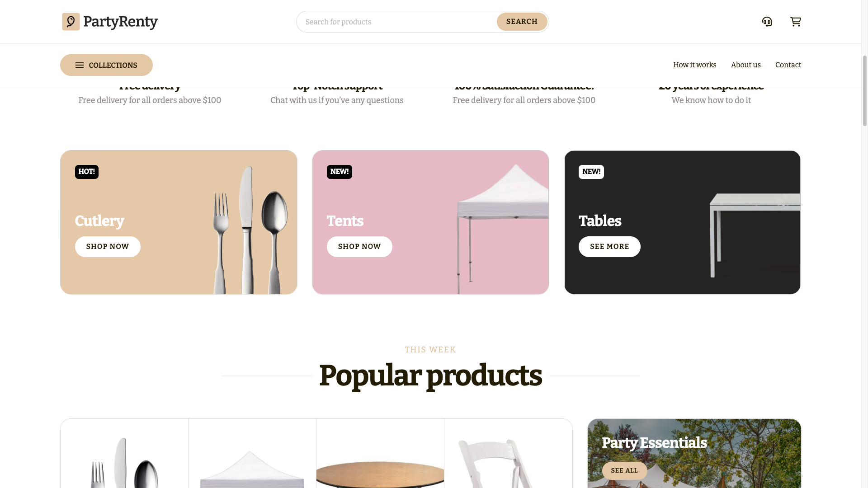See all Party Essentials
This screenshot has width=868, height=488.
[x=624, y=471]
